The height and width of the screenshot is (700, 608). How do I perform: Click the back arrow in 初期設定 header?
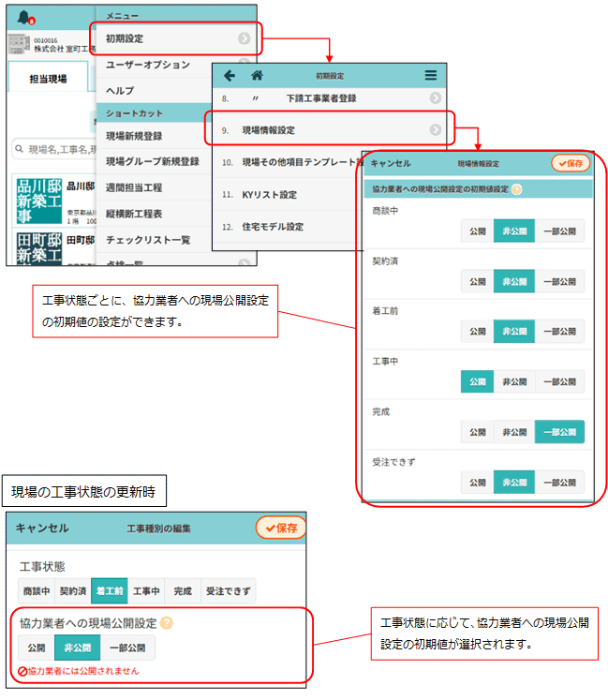(x=229, y=75)
